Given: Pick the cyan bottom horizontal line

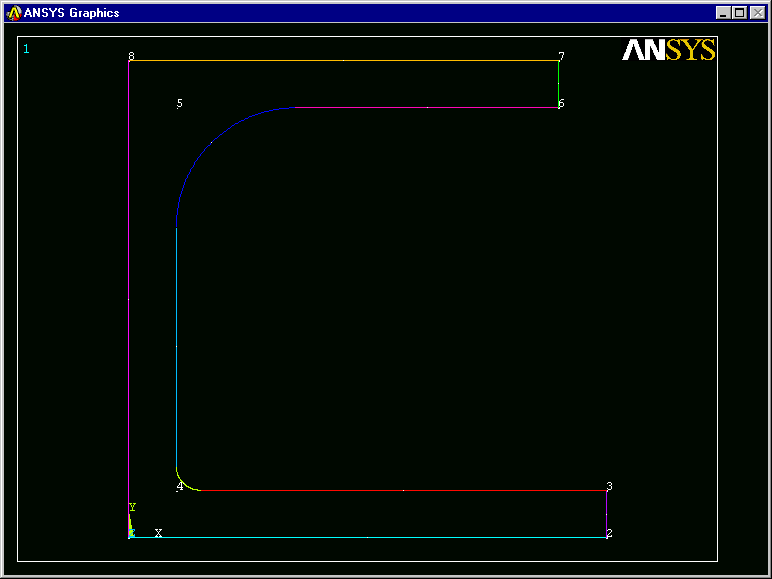Looking at the screenshot, I should (367, 537).
